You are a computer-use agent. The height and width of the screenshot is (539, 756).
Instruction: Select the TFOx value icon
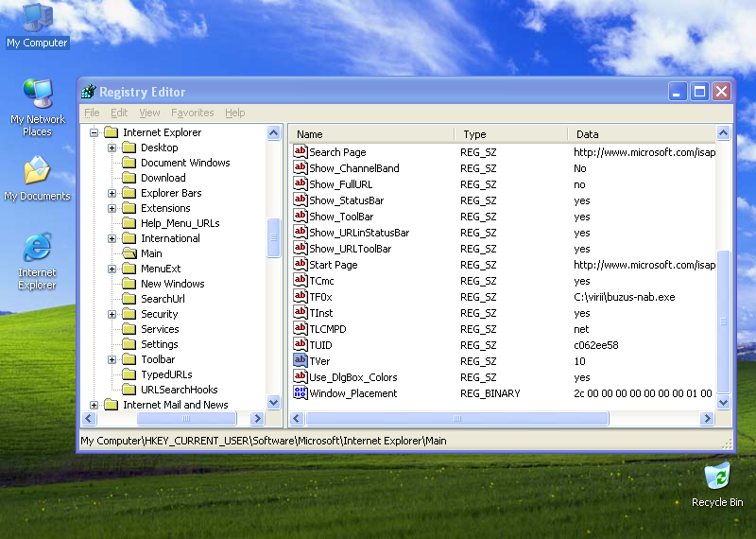pyautogui.click(x=301, y=296)
